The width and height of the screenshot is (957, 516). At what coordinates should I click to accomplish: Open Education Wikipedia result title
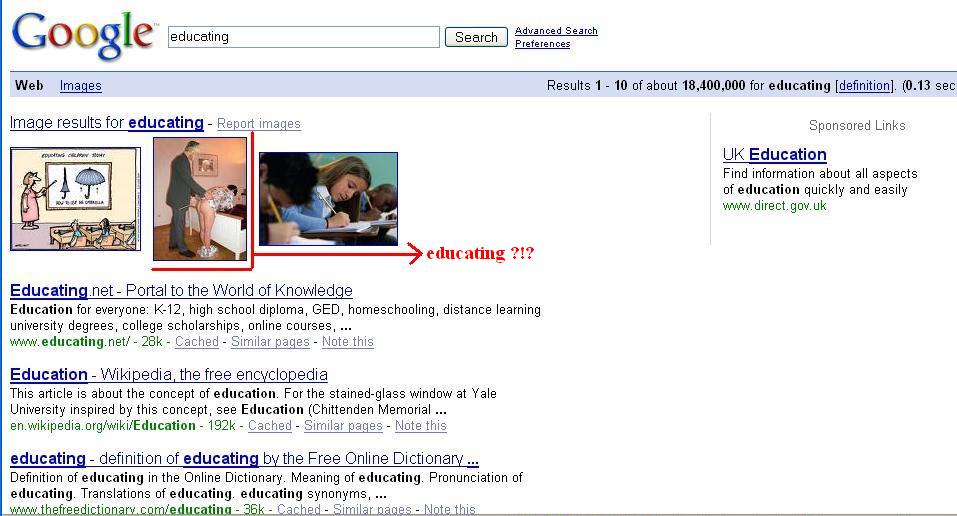click(169, 374)
